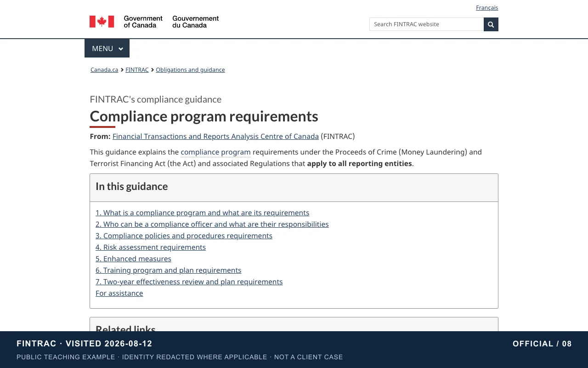Viewport: 588px width, 368px height.
Task: Switch language via Français link
Action: click(487, 8)
